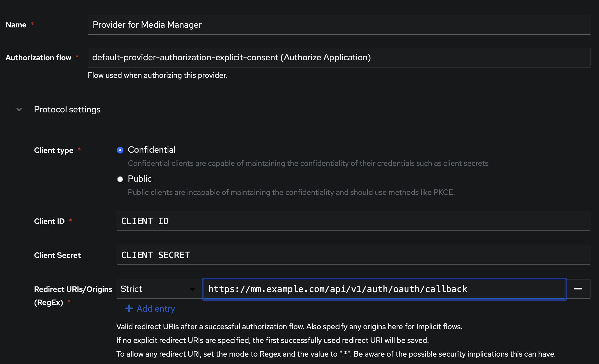The image size is (599, 364).
Task: Click Add entry to add a redirect URI
Action: tap(155, 308)
